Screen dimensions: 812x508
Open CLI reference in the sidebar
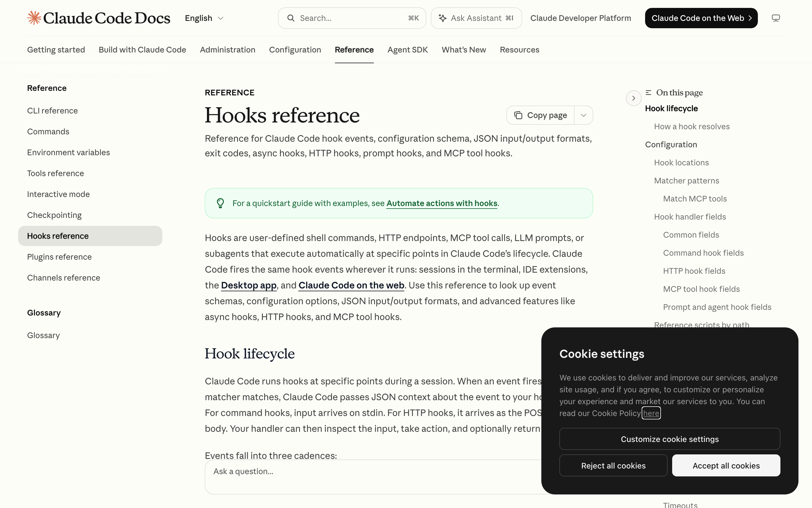tap(52, 111)
